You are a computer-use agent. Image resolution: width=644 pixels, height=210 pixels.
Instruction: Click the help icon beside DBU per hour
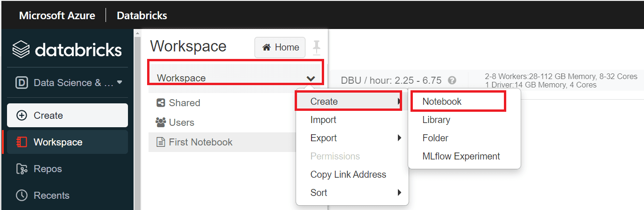(452, 80)
